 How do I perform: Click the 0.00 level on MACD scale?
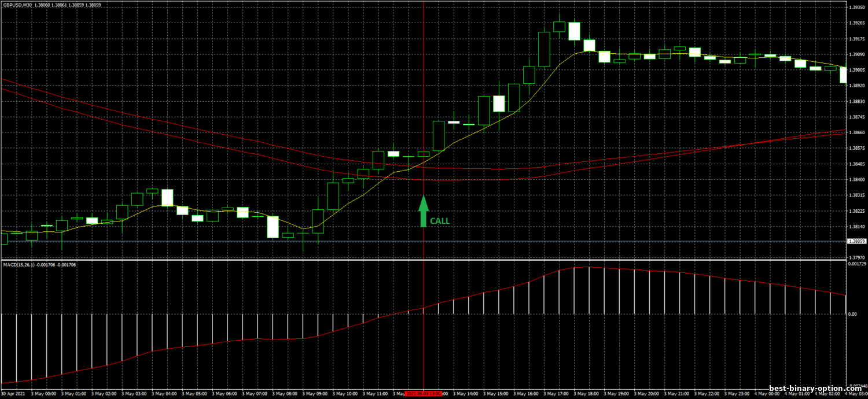853,314
